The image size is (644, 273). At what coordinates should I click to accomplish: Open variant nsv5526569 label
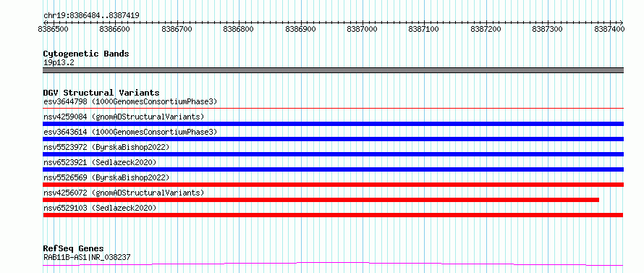point(106,177)
